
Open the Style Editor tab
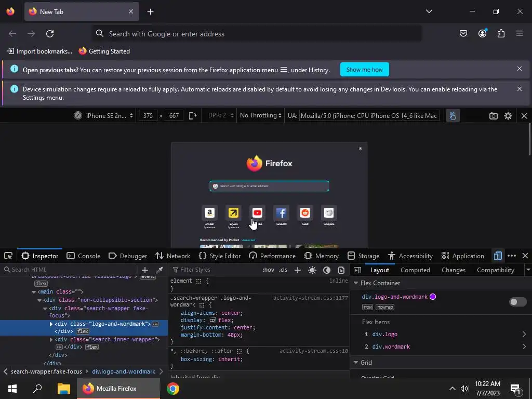coord(220,256)
